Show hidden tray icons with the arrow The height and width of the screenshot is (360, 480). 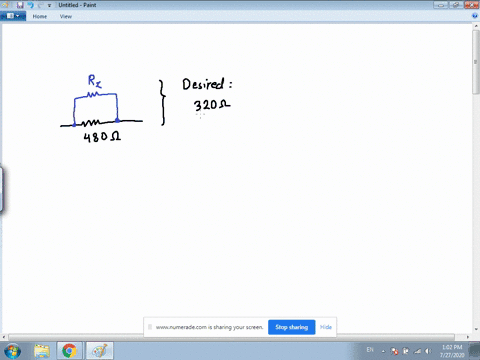[383, 351]
